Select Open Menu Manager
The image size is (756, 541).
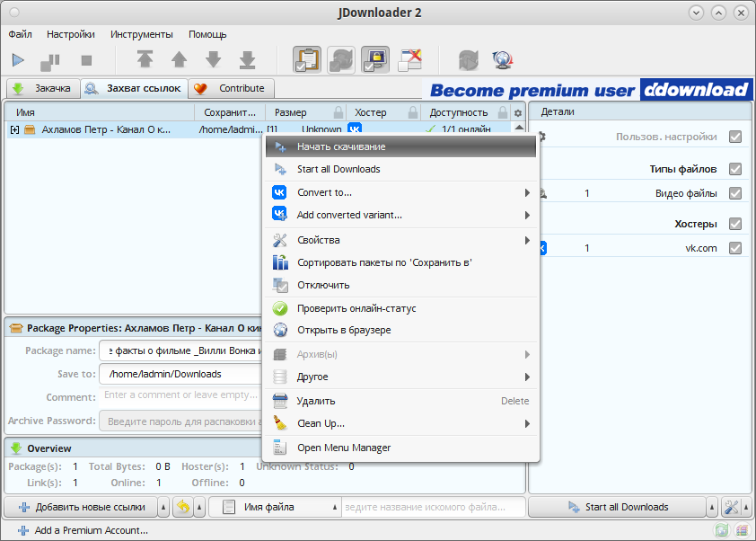(400, 448)
